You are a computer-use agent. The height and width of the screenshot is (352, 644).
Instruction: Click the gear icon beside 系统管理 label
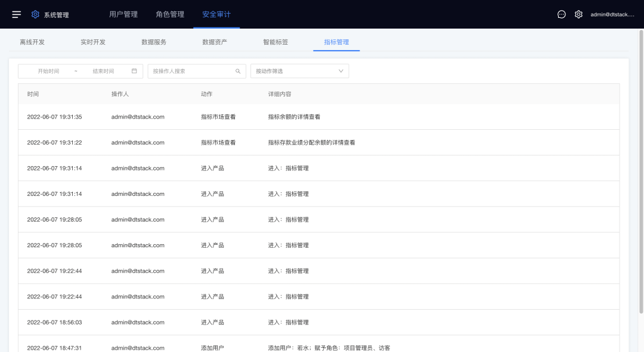35,14
